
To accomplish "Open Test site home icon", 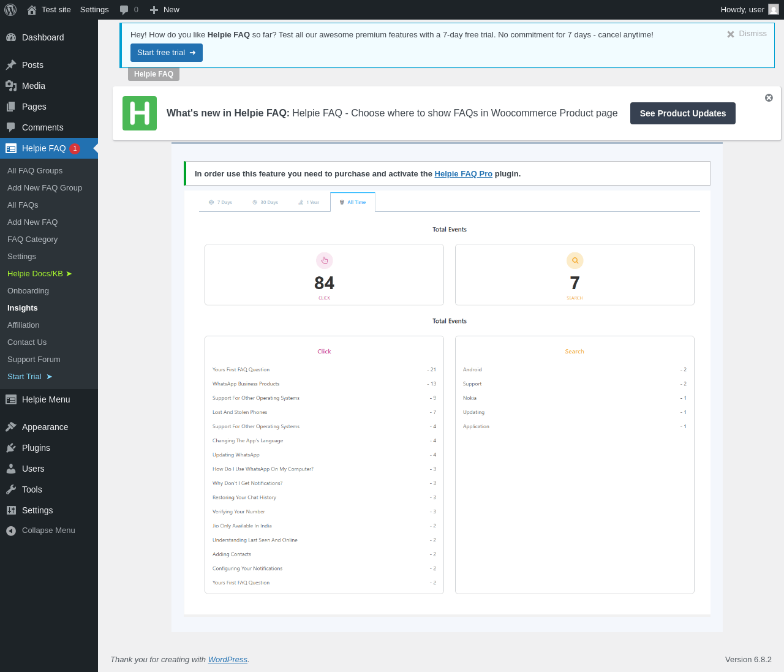I will 32,10.
